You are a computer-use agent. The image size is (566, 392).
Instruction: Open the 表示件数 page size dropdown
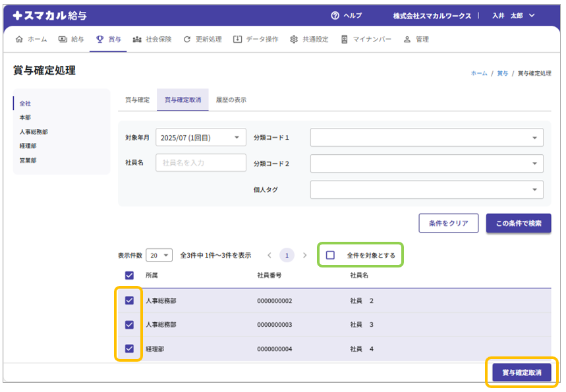(x=159, y=255)
